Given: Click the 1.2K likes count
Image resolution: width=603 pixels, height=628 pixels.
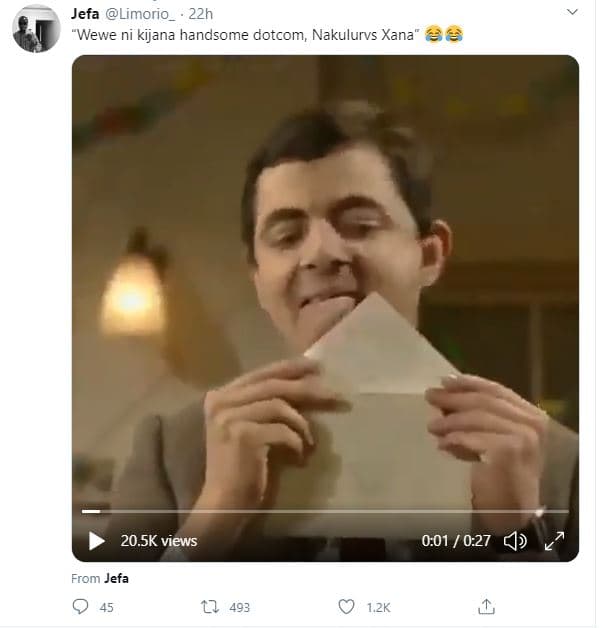Looking at the screenshot, I should click(378, 607).
